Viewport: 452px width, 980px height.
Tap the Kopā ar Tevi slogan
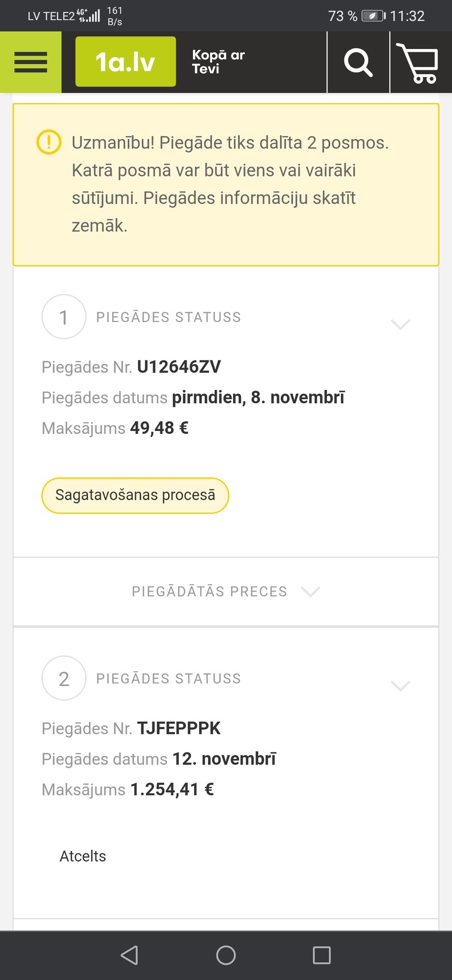pyautogui.click(x=218, y=62)
